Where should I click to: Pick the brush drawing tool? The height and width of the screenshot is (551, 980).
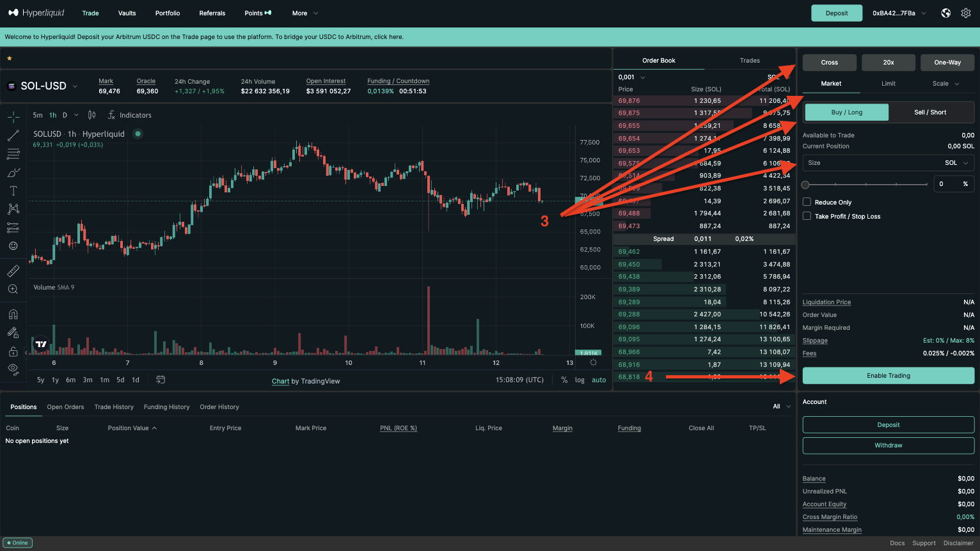[13, 172]
